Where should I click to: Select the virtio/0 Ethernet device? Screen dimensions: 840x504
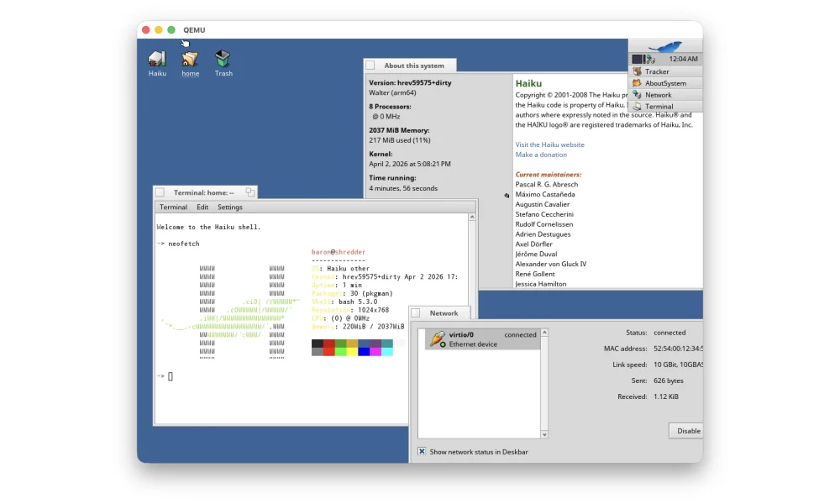pos(483,339)
